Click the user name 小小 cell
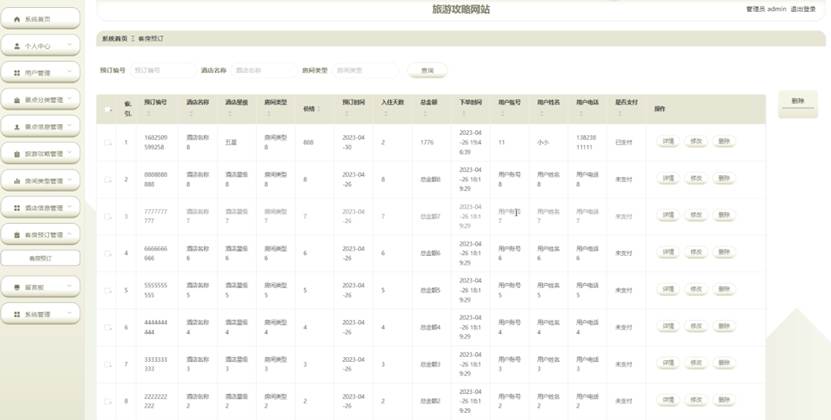This screenshot has width=831, height=420. pyautogui.click(x=543, y=143)
